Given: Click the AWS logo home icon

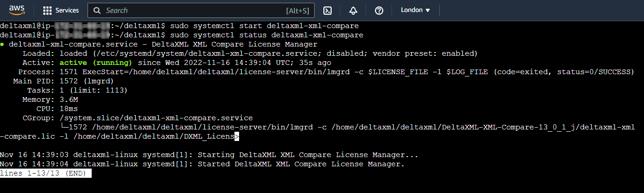Looking at the screenshot, I should point(16,10).
